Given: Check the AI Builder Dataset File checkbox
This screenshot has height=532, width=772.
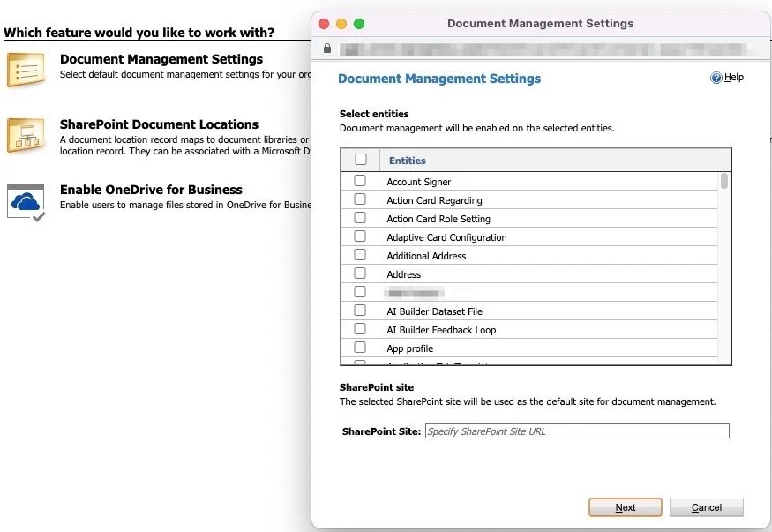Looking at the screenshot, I should click(360, 311).
